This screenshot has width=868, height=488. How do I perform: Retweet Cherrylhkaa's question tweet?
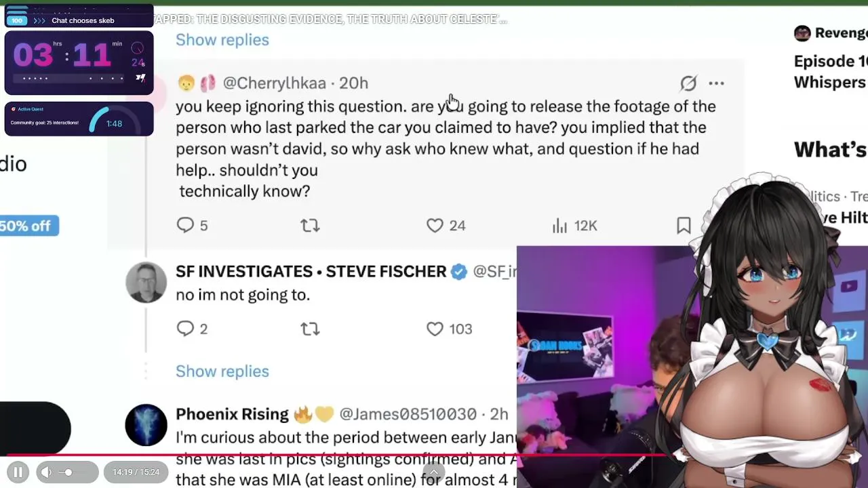(x=310, y=225)
